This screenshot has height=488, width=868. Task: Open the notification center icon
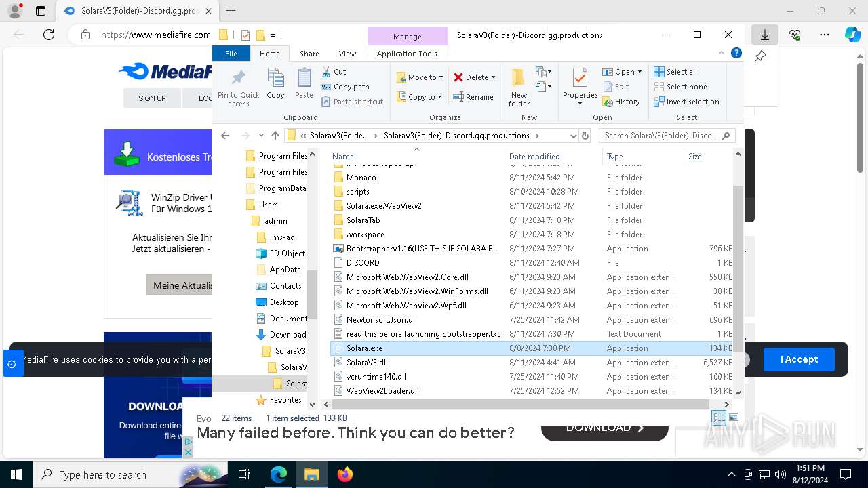pos(846,474)
